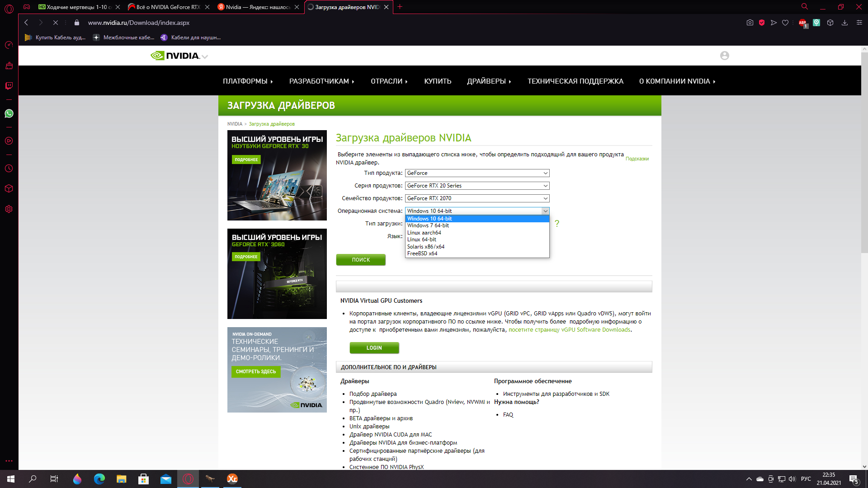This screenshot has width=868, height=488.
Task: Collapse the Операционная система dropdown
Action: [477, 211]
